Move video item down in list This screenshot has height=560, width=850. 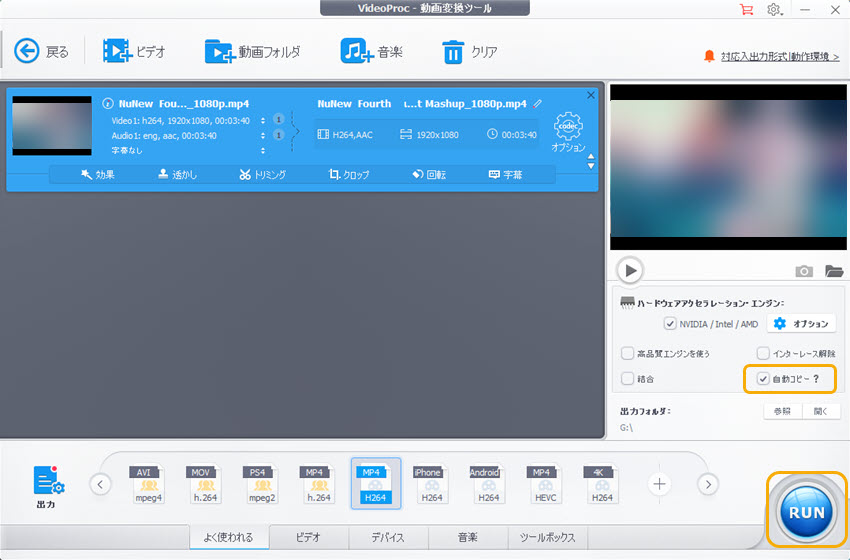[591, 166]
